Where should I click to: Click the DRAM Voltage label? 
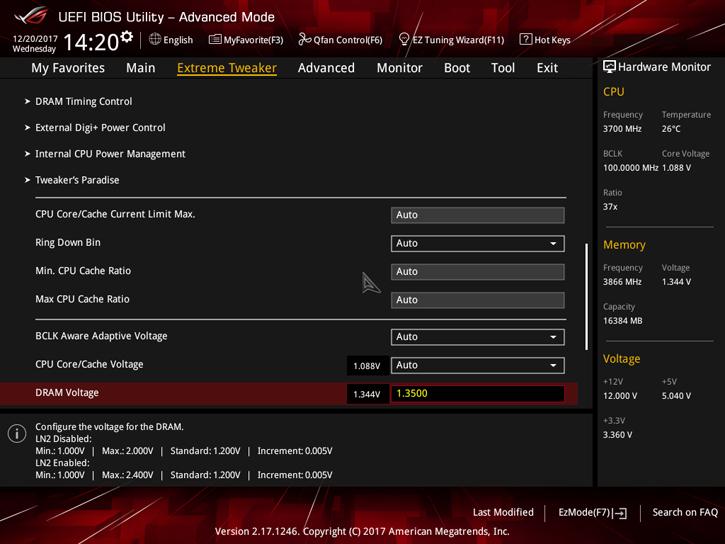(67, 393)
